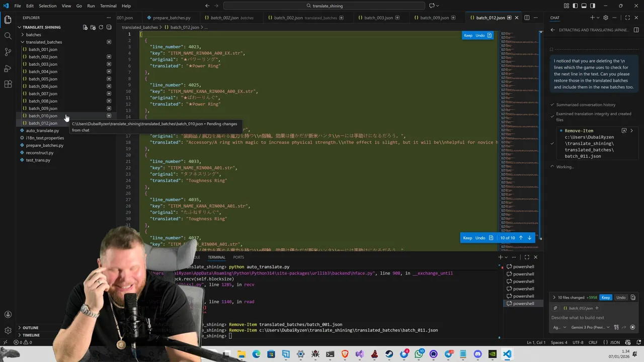Viewport: 644px width, 362px height.
Task: Go to previous change arrow
Action: tap(521, 238)
